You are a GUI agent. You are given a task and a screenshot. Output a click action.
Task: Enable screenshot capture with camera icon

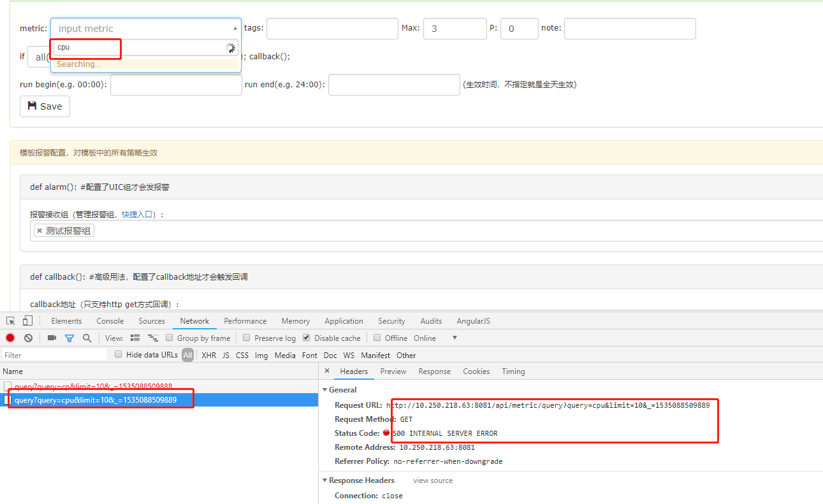click(x=52, y=338)
